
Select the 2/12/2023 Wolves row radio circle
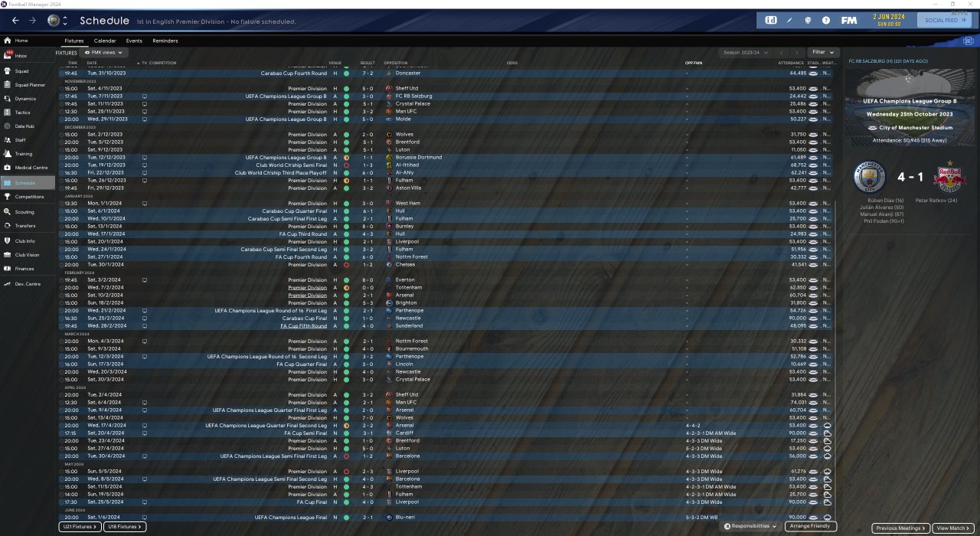click(62, 135)
